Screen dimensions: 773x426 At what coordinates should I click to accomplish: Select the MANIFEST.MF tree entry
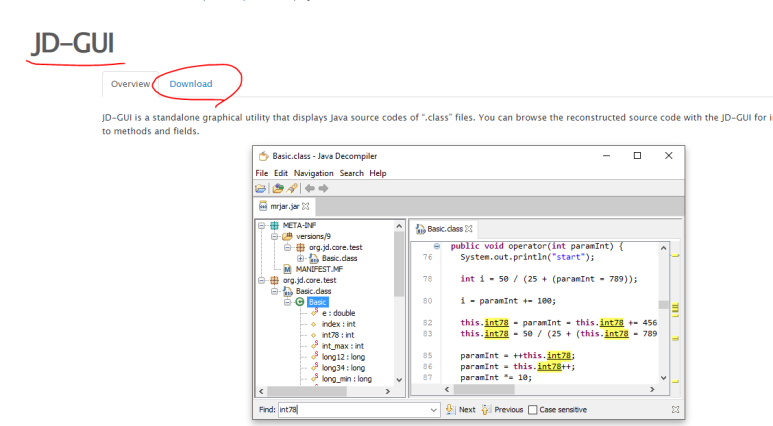point(319,269)
